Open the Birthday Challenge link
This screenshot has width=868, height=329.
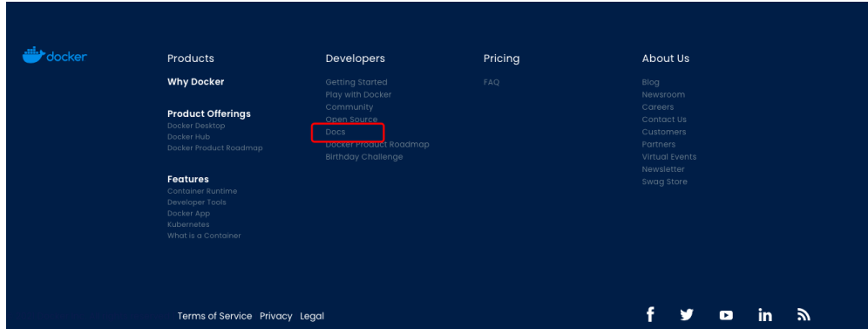click(x=364, y=157)
